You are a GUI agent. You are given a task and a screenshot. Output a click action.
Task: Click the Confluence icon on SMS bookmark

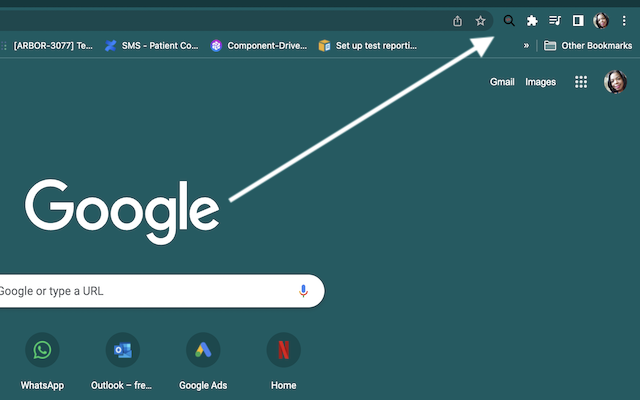point(110,46)
